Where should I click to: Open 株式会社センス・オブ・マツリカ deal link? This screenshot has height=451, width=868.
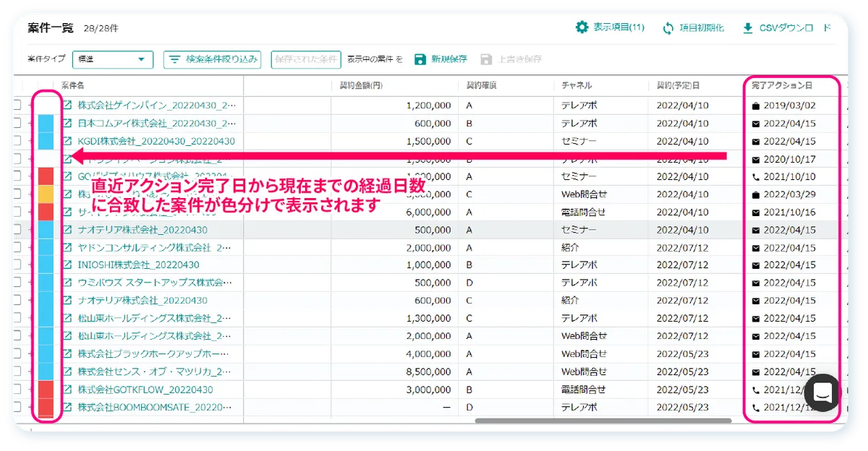click(156, 371)
